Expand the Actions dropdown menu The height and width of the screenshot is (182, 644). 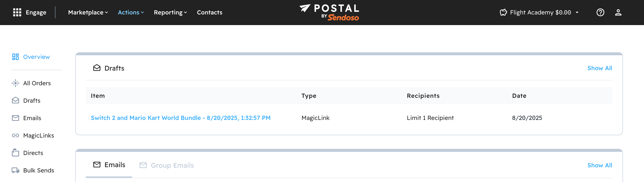pyautogui.click(x=131, y=13)
